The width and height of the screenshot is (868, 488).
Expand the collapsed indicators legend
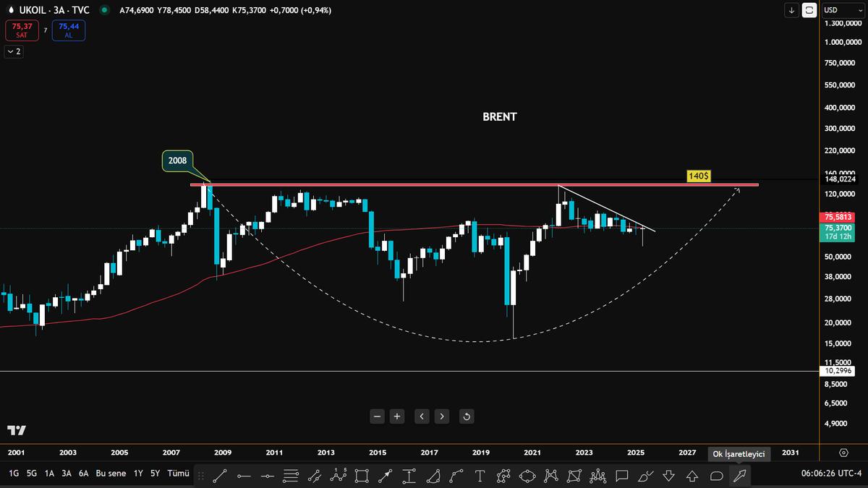[14, 51]
